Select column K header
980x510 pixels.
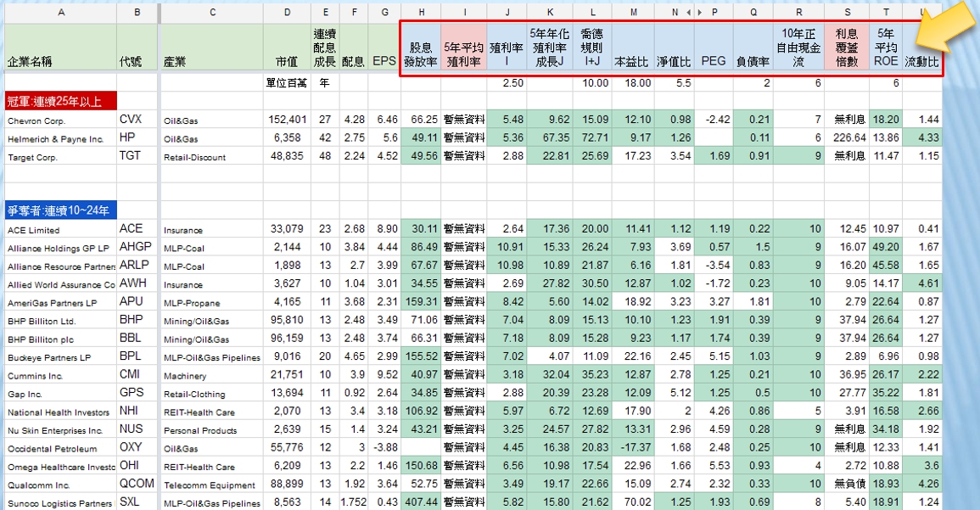(549, 12)
